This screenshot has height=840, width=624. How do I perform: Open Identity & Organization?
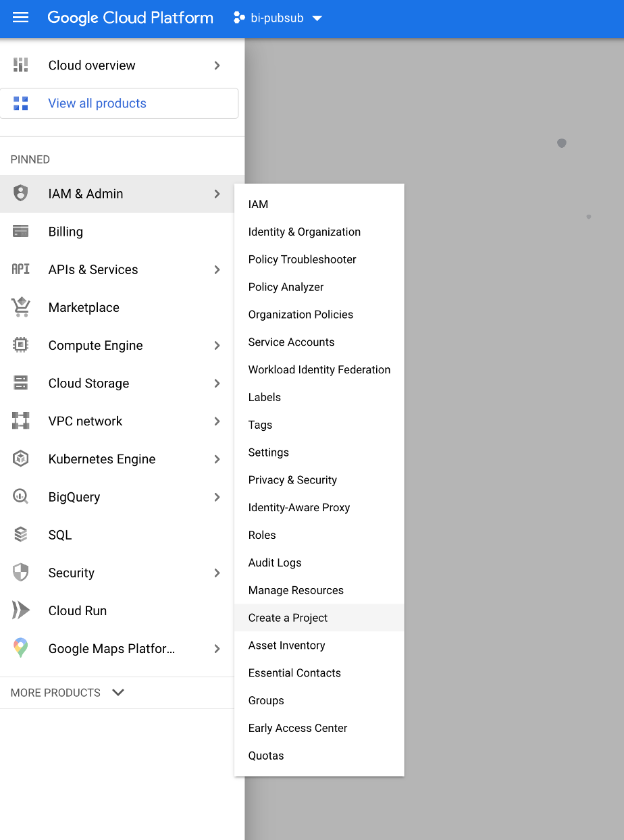319,232
